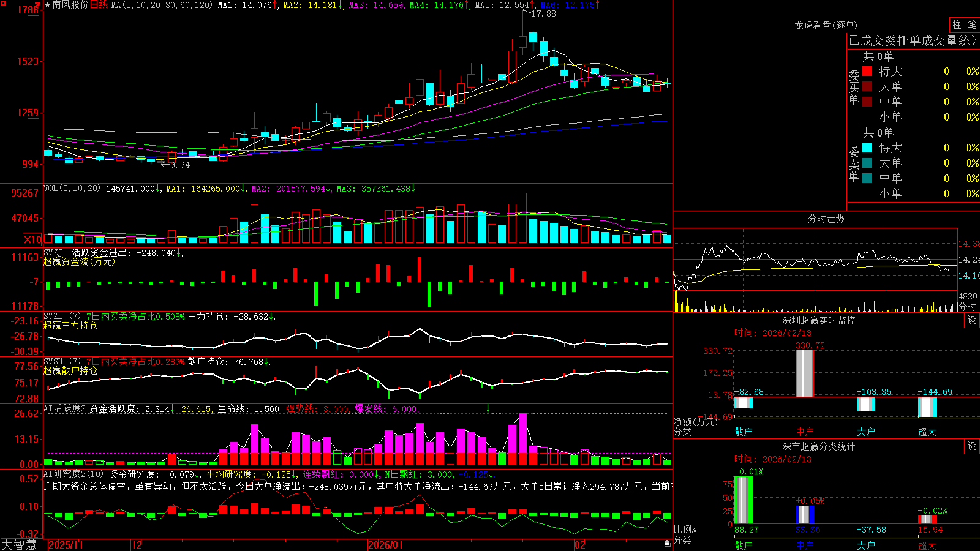The height and width of the screenshot is (551, 980).
Task: Click red swatch for 委买单 特大
Action: tap(867, 71)
